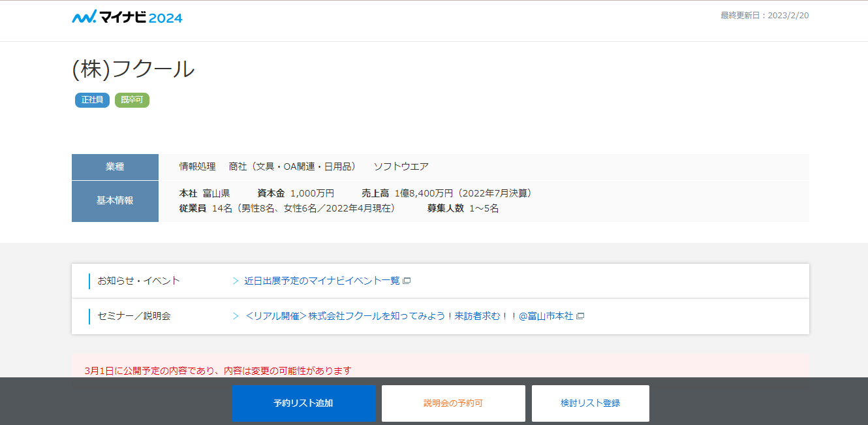Click the セミナー／説明会 section label
Viewport: 868px width, 425px height.
[134, 316]
